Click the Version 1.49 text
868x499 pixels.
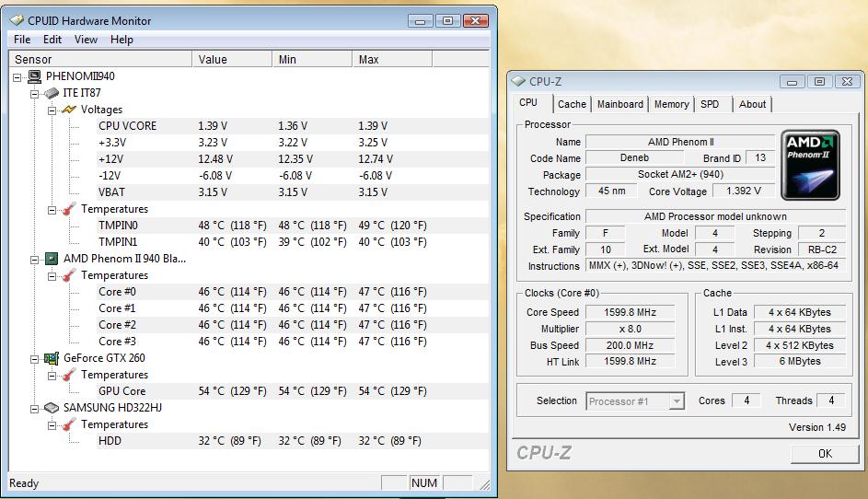click(817, 427)
